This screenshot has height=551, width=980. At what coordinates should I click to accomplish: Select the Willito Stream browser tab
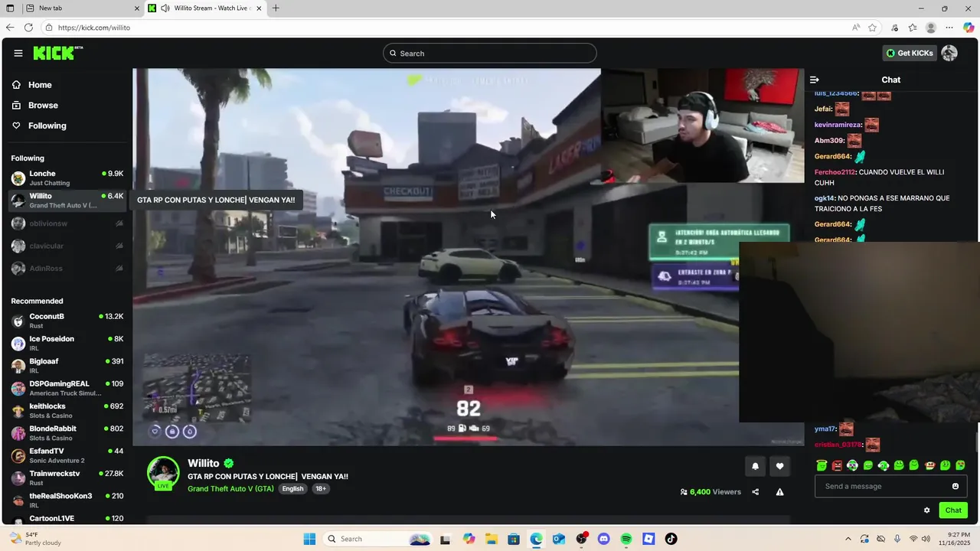click(205, 8)
